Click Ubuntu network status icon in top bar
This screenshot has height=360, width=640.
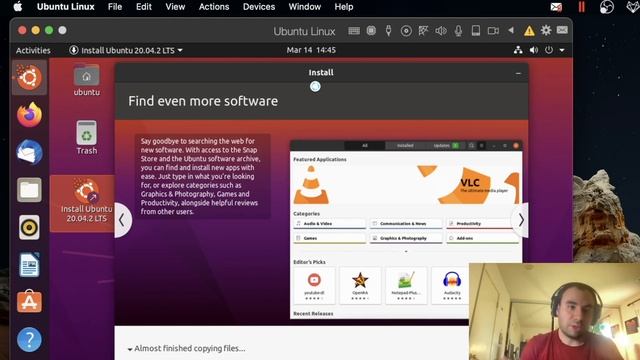[518, 50]
